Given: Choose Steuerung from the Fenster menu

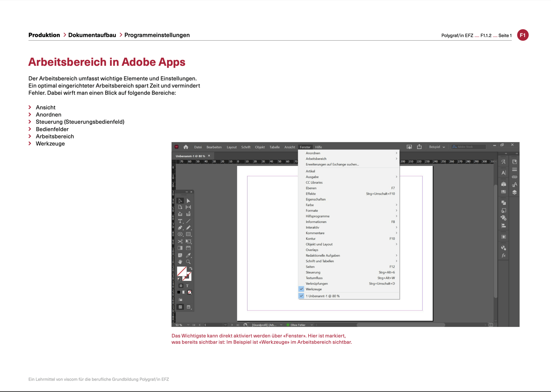Looking at the screenshot, I should (x=349, y=272).
